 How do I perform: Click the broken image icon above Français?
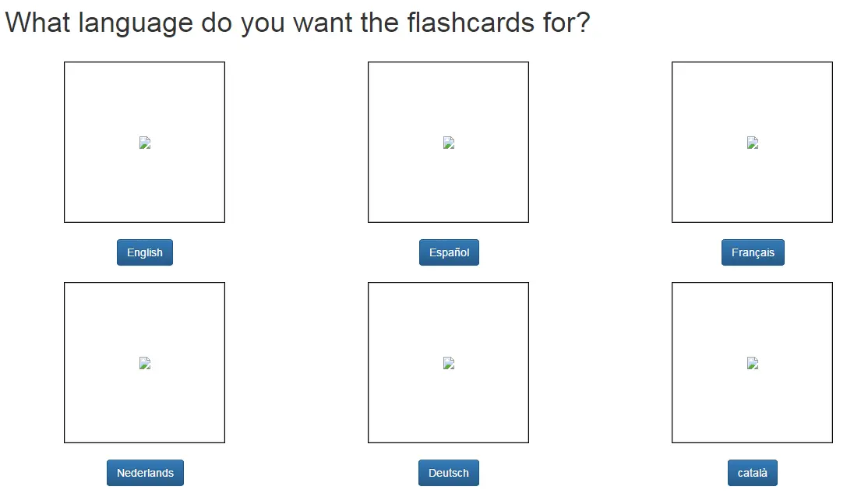click(753, 143)
